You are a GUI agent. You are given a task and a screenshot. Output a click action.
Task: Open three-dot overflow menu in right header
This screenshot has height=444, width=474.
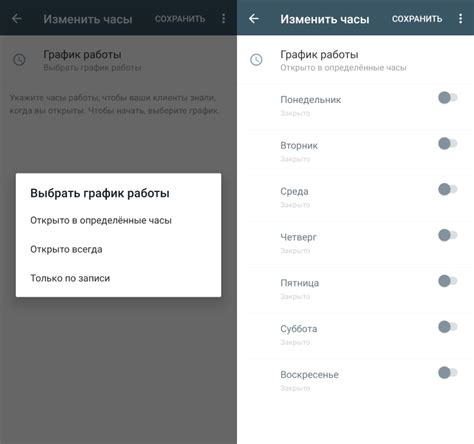coord(460,18)
